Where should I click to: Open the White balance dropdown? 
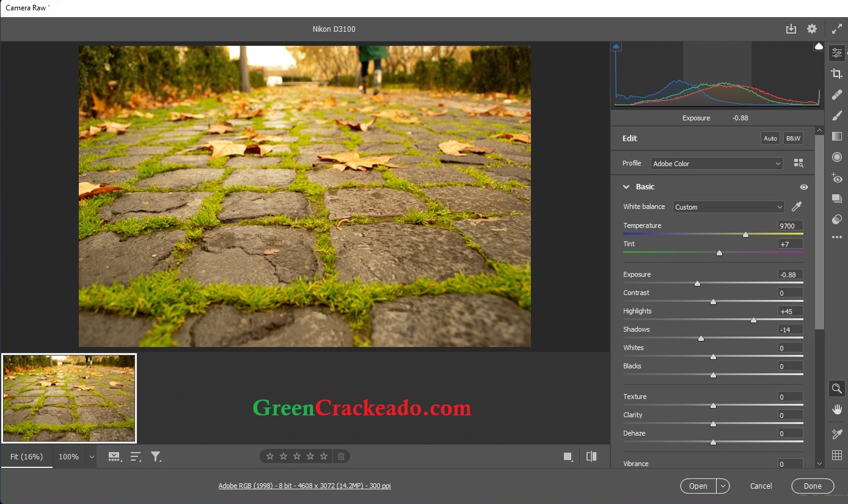[728, 206]
